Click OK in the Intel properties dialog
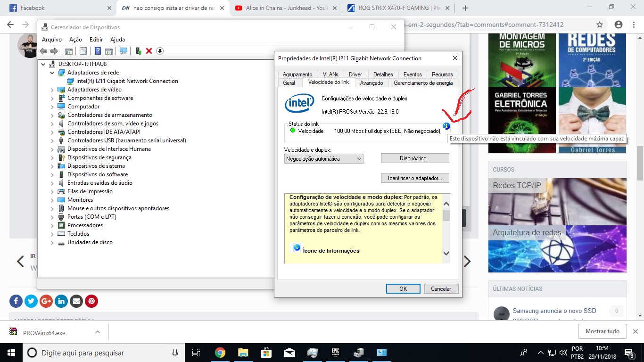 click(x=403, y=289)
